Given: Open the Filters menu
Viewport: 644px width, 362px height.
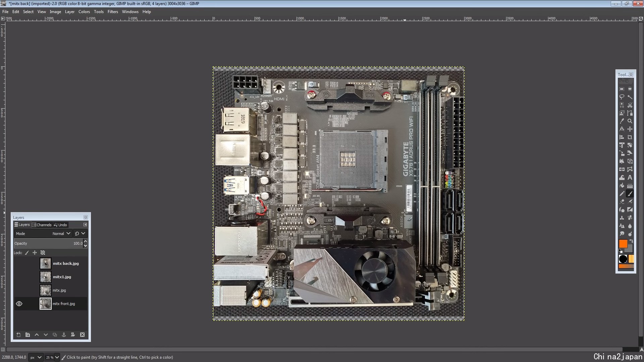Looking at the screenshot, I should [113, 12].
